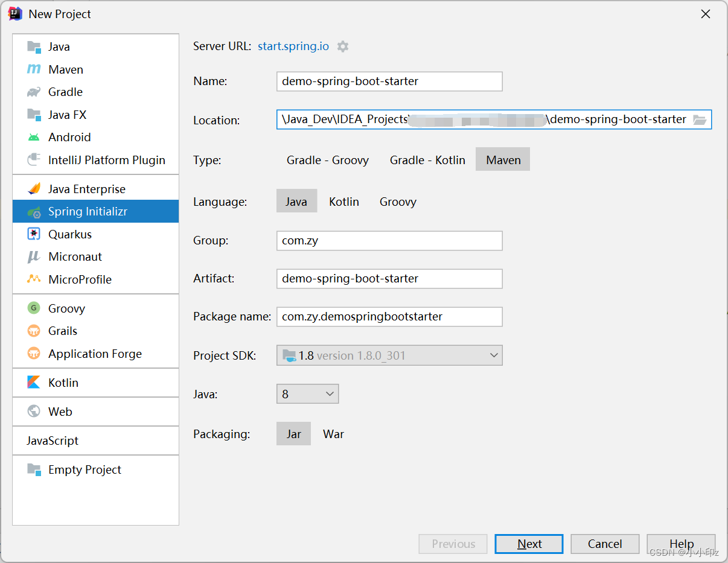Open the Project SDK dropdown
The height and width of the screenshot is (563, 728).
[x=389, y=355]
